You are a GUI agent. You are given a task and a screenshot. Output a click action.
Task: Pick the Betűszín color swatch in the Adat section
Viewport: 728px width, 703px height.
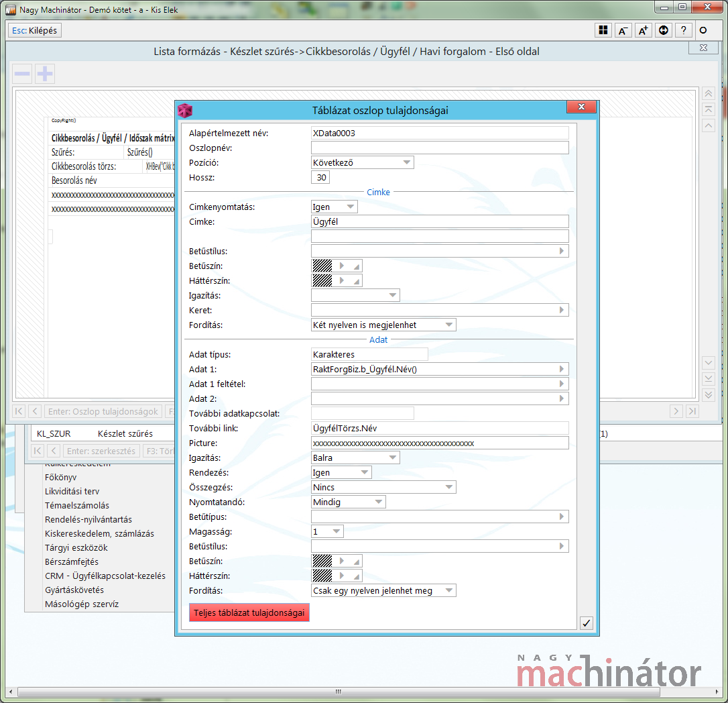(322, 561)
